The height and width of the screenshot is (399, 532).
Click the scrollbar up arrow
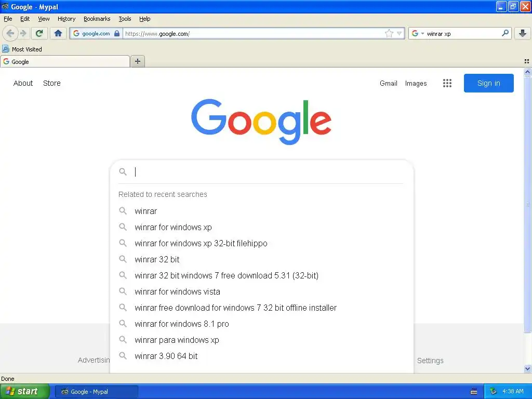pyautogui.click(x=527, y=72)
